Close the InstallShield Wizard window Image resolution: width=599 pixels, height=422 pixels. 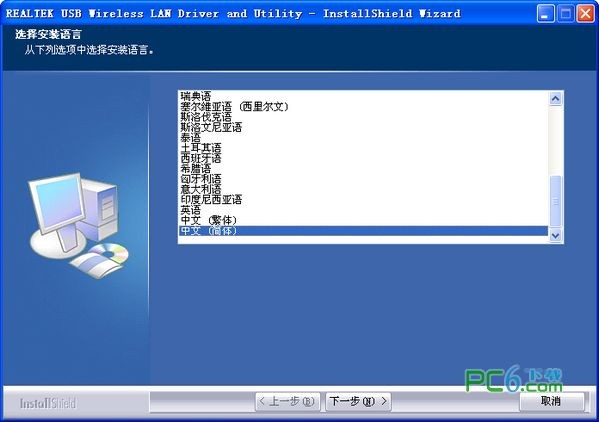coord(585,14)
